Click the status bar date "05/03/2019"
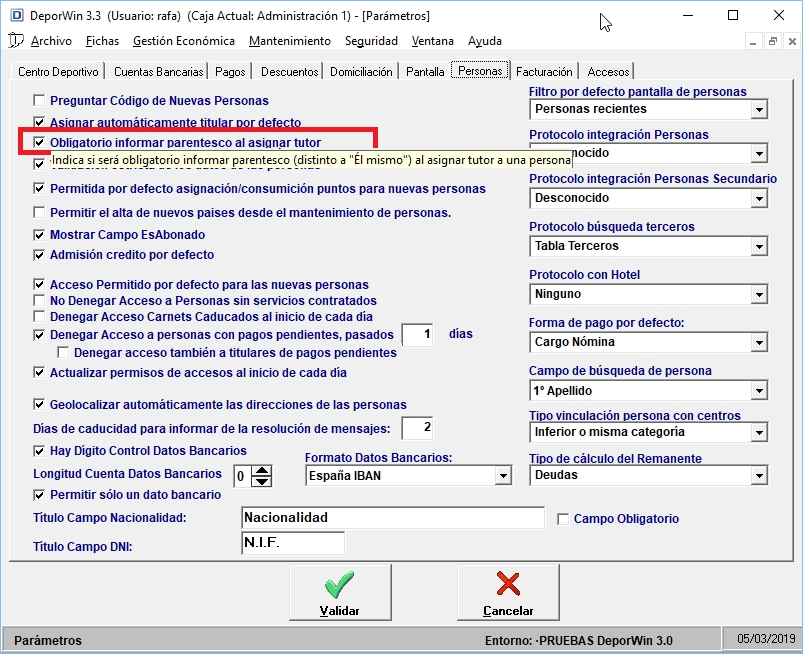 766,639
